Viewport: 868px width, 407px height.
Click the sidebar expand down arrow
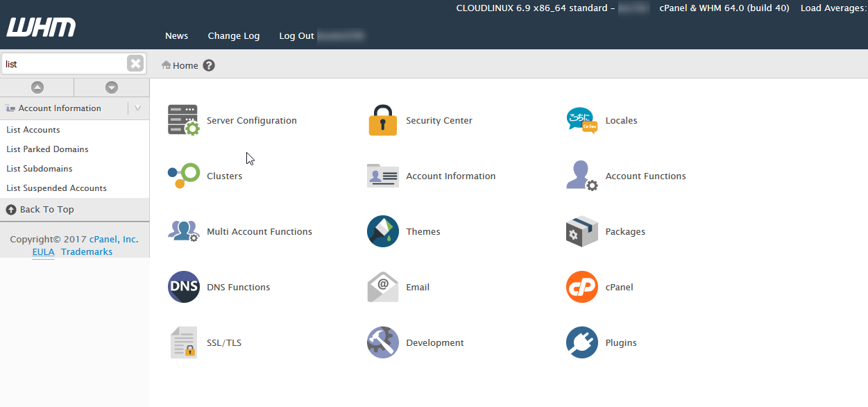[x=112, y=88]
